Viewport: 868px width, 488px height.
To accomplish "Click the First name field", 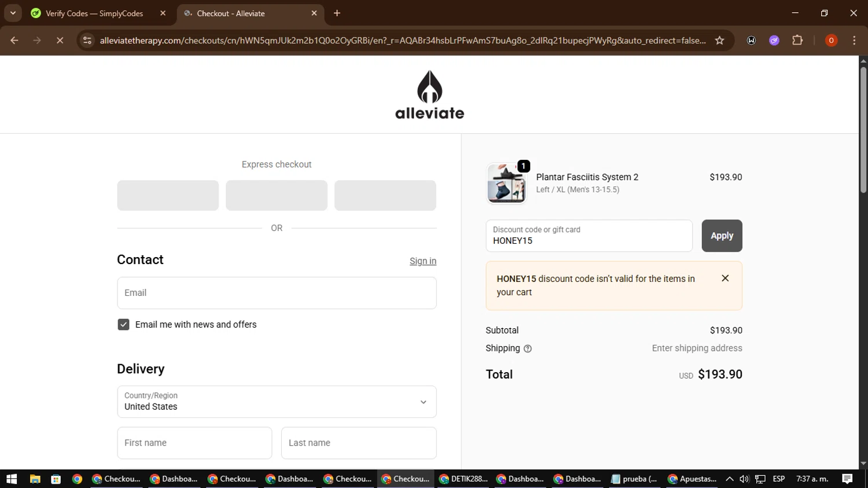I will tap(194, 443).
